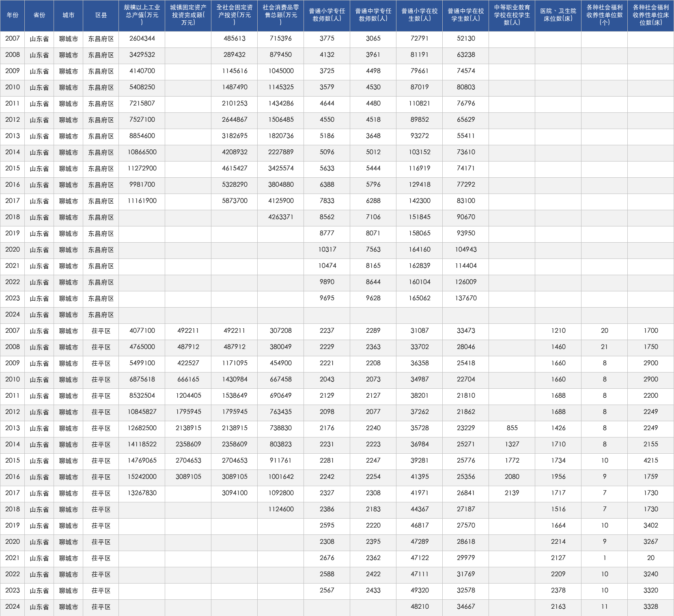Click the 医院、卫生院床位数 header

(x=558, y=15)
